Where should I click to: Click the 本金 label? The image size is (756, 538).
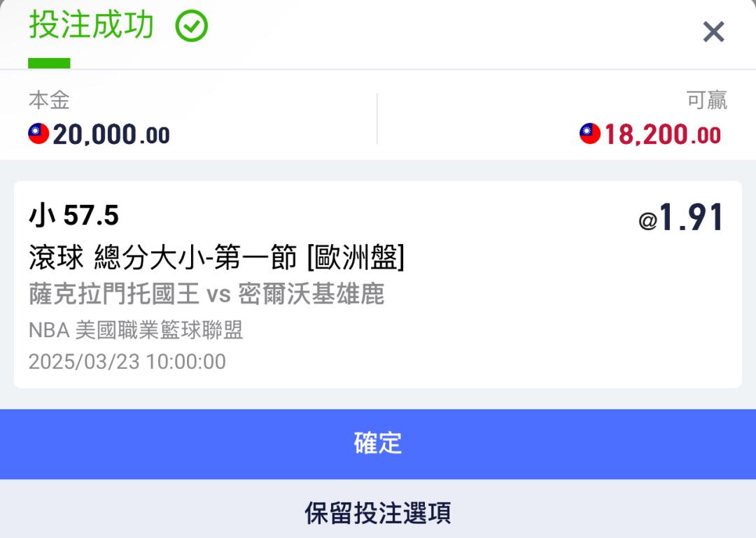coord(49,100)
